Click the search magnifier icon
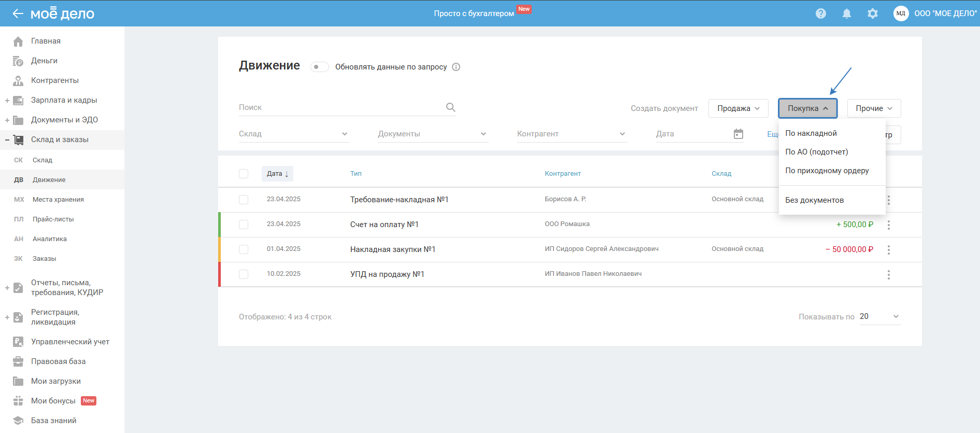Image resolution: width=980 pixels, height=433 pixels. pos(451,107)
